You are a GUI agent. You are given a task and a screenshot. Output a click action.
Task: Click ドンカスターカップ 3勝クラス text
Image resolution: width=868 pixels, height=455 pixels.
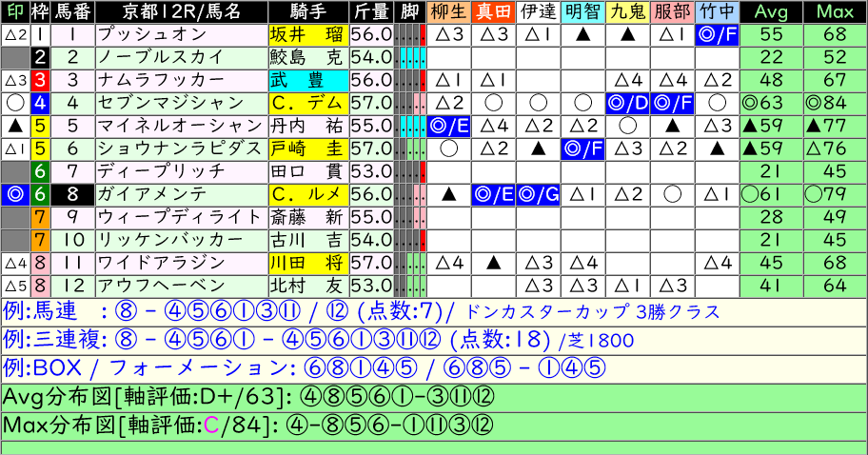click(x=592, y=312)
